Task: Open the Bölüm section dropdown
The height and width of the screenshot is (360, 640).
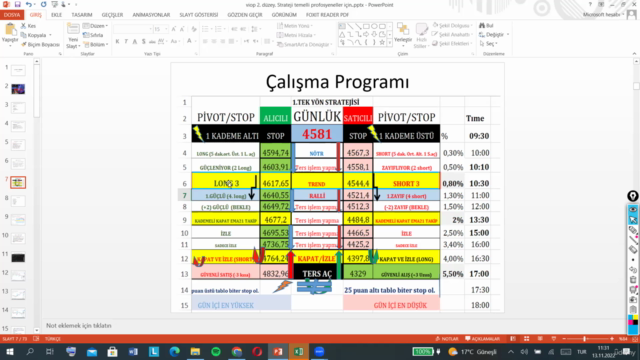Action: (96, 44)
